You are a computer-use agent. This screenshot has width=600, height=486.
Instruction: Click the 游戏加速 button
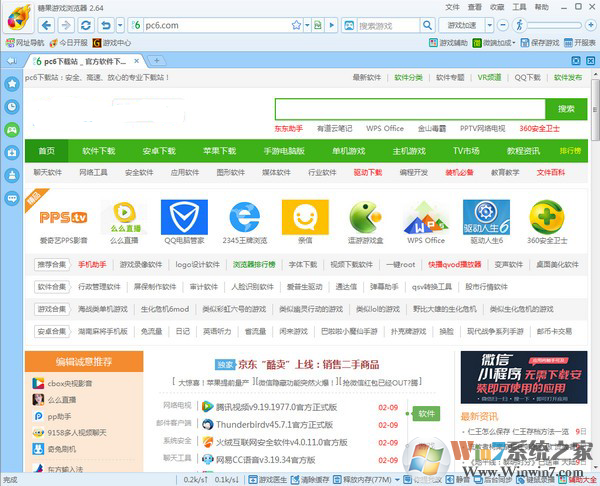point(462,26)
